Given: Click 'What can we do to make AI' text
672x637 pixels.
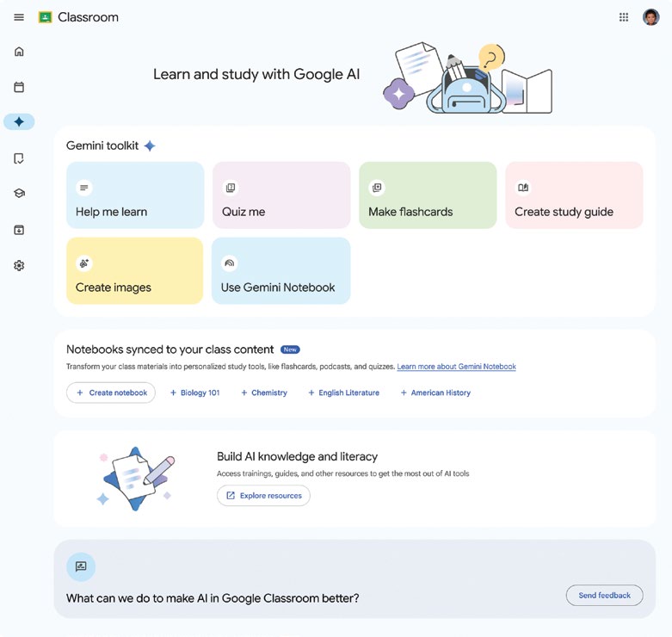Looking at the screenshot, I should click(x=213, y=598).
